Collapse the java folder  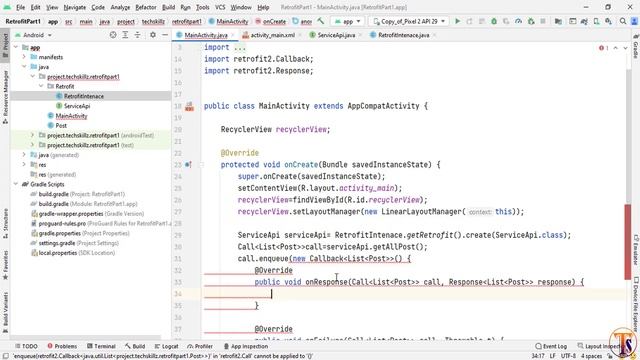click(x=24, y=67)
